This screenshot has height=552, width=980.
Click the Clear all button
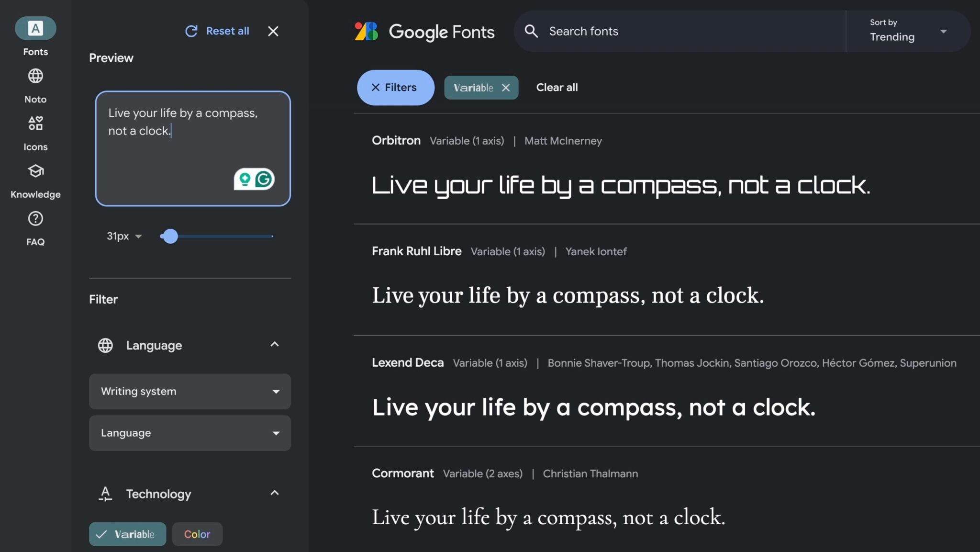557,88
